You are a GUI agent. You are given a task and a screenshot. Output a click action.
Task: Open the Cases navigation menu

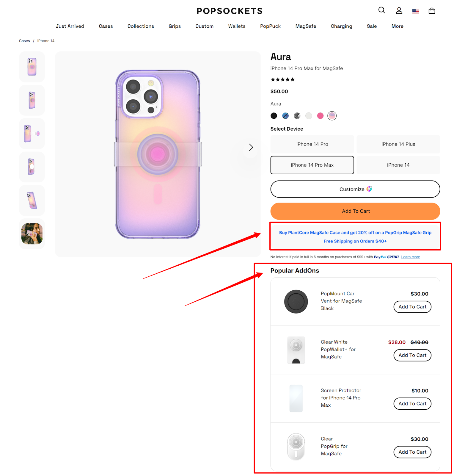[x=106, y=26]
